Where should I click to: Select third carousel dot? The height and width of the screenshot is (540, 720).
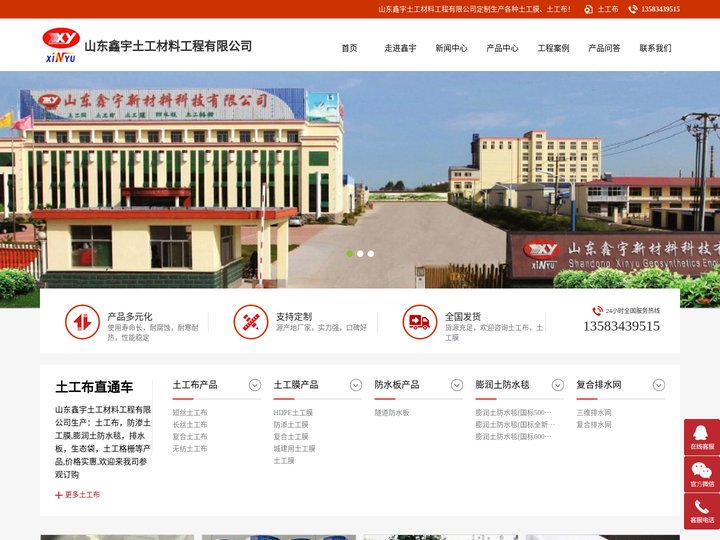(371, 253)
